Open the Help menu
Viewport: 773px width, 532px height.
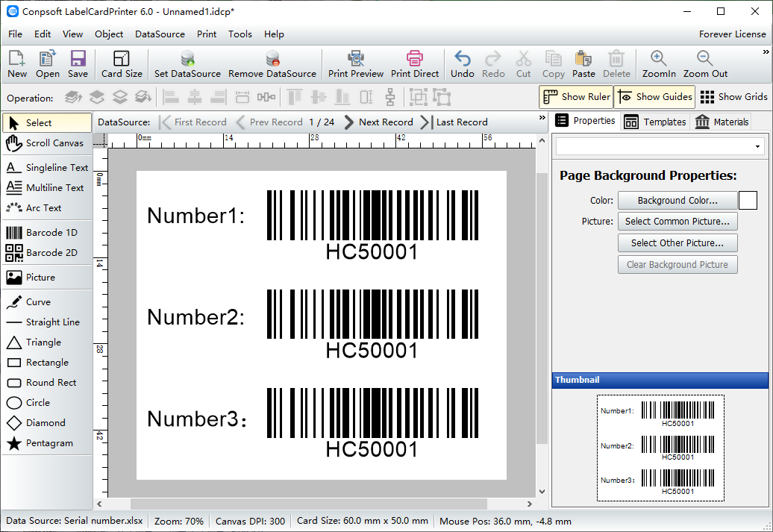click(x=274, y=34)
